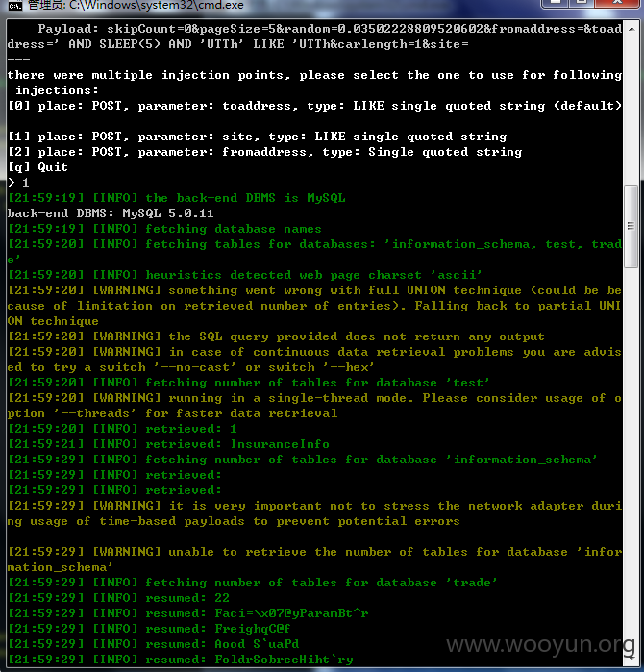Viewport: 644px width, 672px height.
Task: Close the cmd.exe window
Action: point(617,3)
